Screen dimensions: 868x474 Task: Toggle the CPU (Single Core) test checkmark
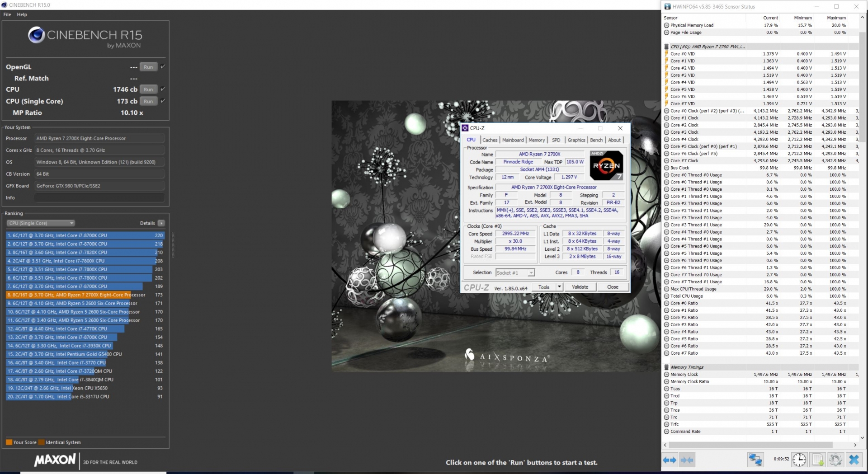coord(163,101)
